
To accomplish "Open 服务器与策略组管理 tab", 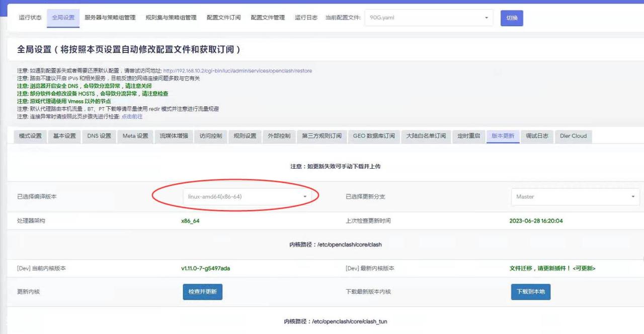I will 110,18.
